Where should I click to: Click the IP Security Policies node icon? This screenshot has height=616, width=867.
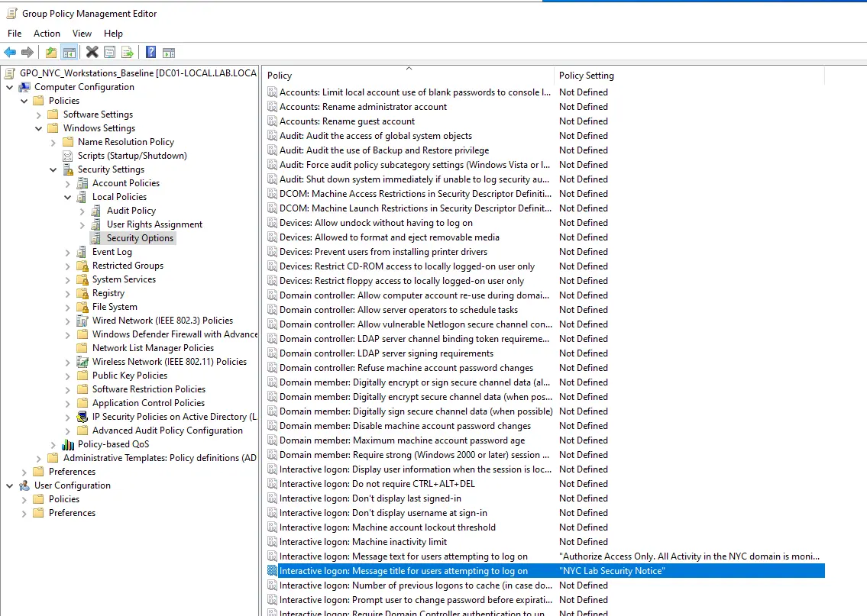coord(82,417)
